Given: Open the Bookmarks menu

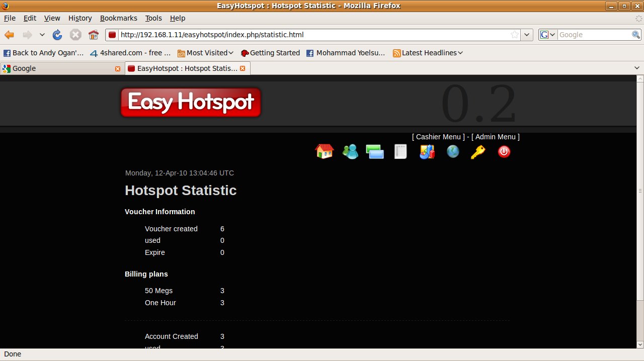Looking at the screenshot, I should (119, 18).
